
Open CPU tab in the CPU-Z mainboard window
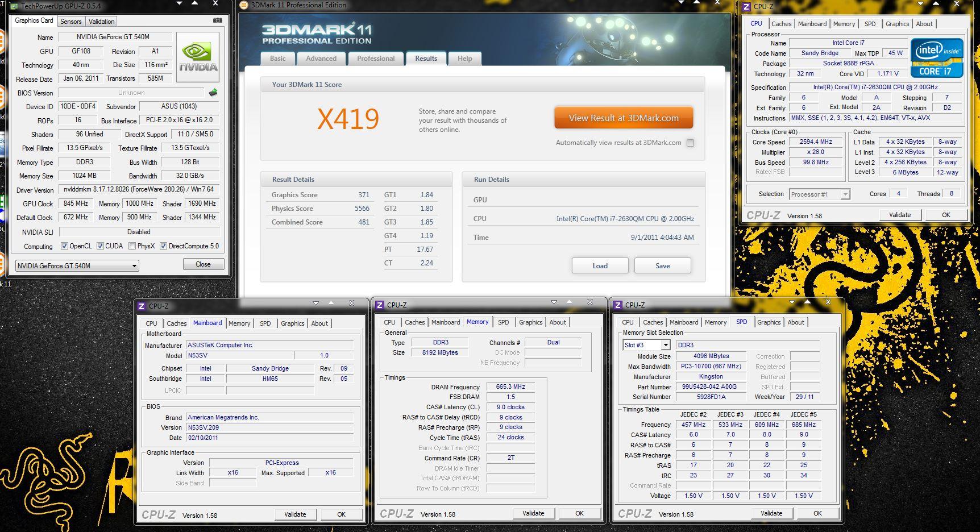point(151,323)
